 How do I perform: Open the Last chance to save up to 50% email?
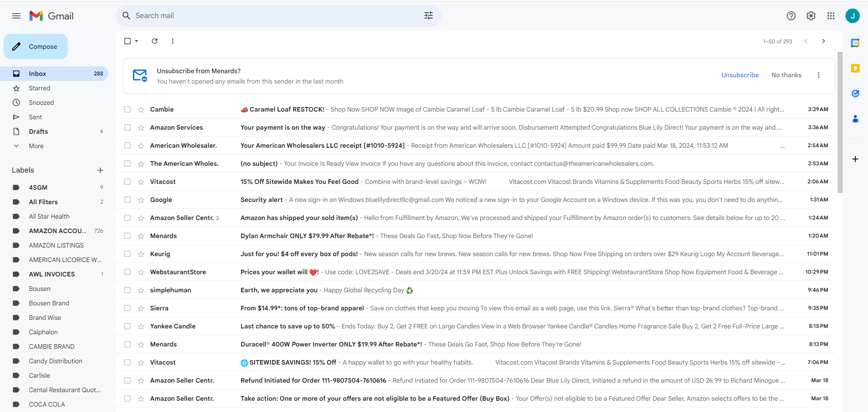coord(476,326)
